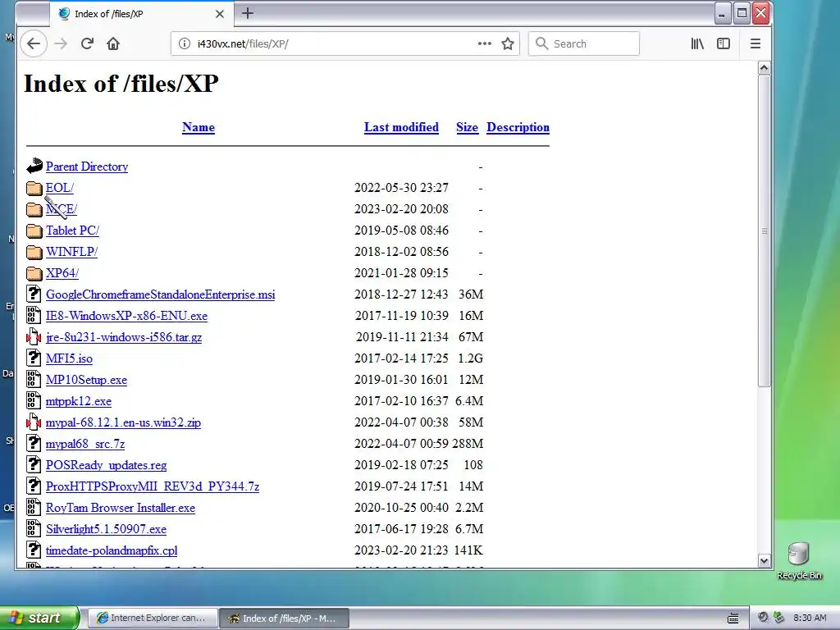This screenshot has height=630, width=840.
Task: Open the Windows start menu
Action: 39,618
